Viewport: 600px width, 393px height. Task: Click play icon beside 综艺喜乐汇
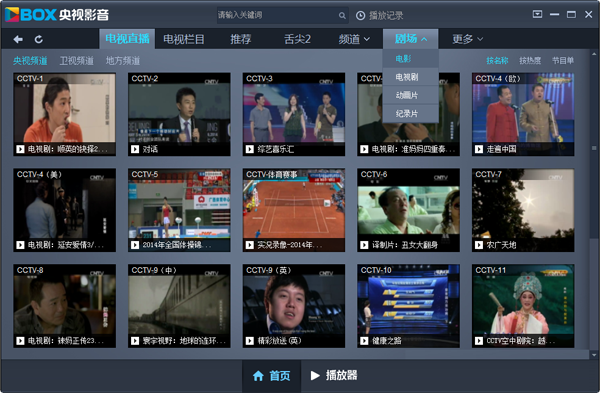249,149
